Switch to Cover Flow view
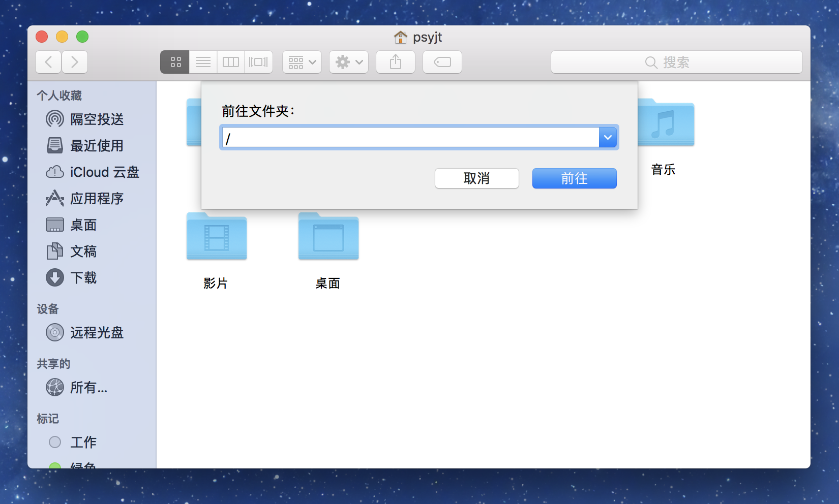This screenshot has width=839, height=504. point(258,61)
